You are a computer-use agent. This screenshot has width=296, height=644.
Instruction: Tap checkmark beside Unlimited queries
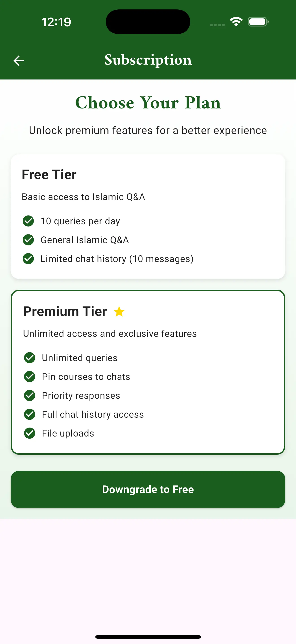[x=29, y=358]
